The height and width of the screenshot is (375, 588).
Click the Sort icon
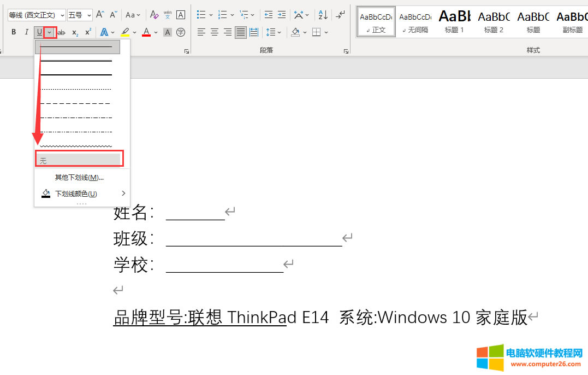pyautogui.click(x=323, y=15)
